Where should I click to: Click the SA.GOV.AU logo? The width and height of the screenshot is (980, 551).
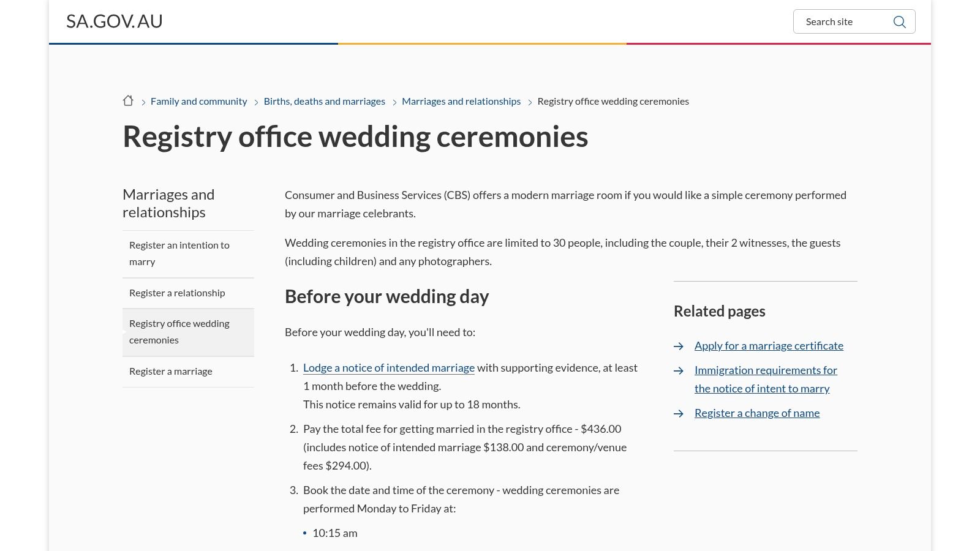115,21
